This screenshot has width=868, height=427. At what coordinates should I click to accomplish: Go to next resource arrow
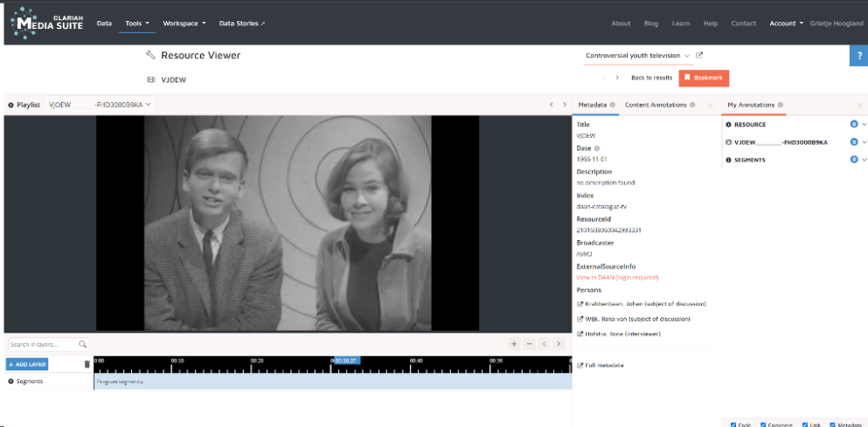point(618,78)
